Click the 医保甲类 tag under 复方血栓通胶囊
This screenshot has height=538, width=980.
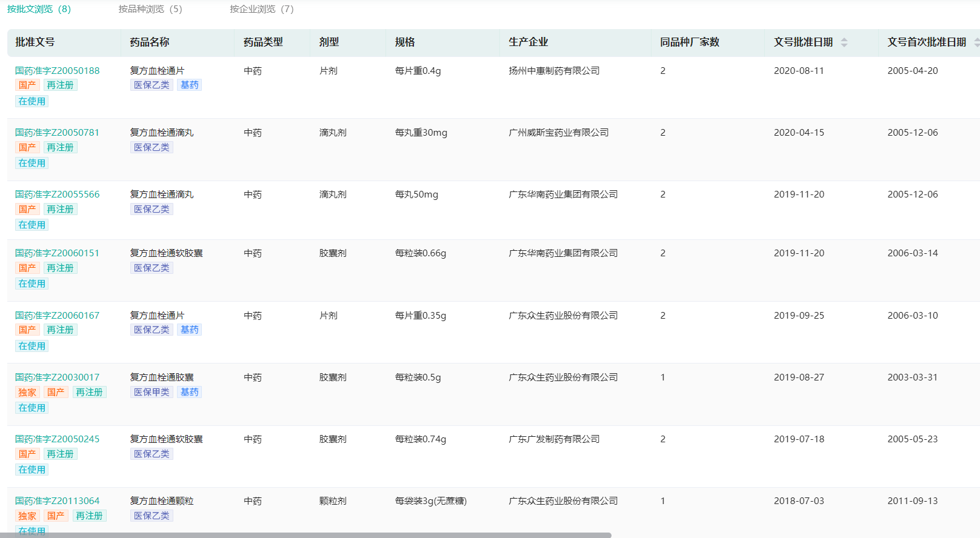pyautogui.click(x=152, y=392)
